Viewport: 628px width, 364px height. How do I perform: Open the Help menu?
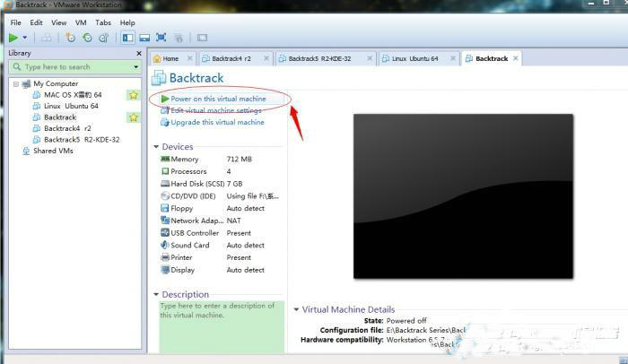[127, 22]
